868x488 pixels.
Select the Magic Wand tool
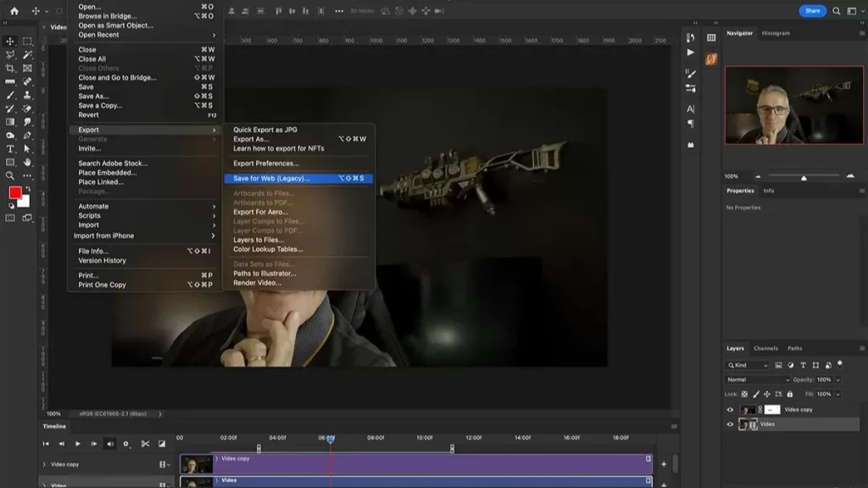click(x=27, y=55)
